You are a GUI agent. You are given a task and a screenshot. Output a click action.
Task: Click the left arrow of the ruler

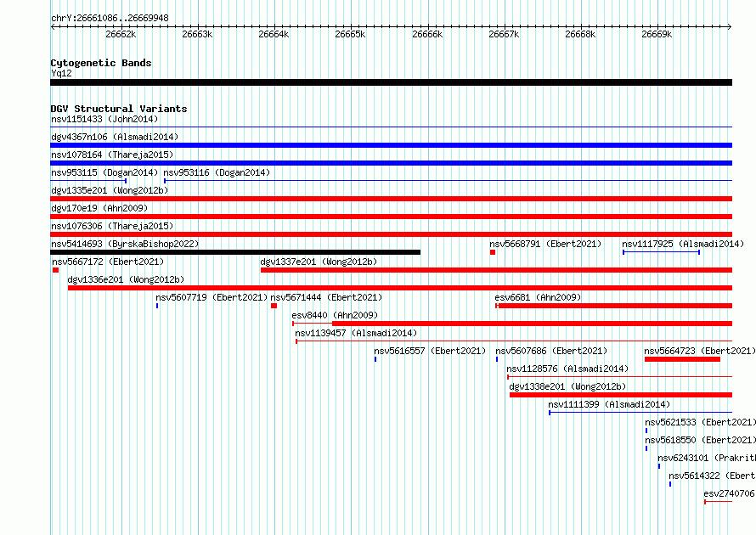53,26
